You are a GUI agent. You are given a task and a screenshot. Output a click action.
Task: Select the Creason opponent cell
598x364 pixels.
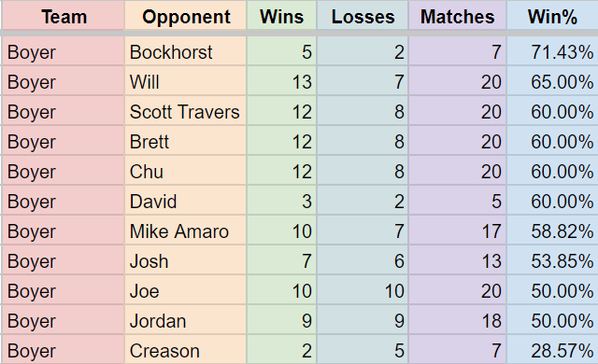pos(185,350)
